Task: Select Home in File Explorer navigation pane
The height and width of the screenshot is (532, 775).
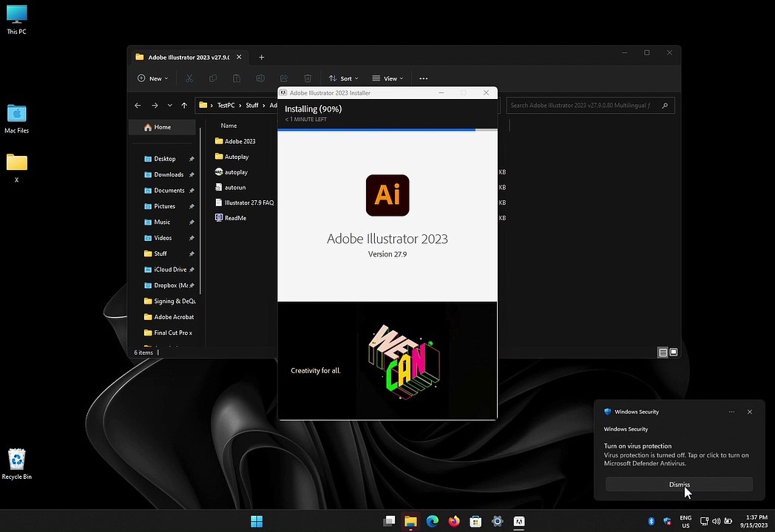Action: 162,127
